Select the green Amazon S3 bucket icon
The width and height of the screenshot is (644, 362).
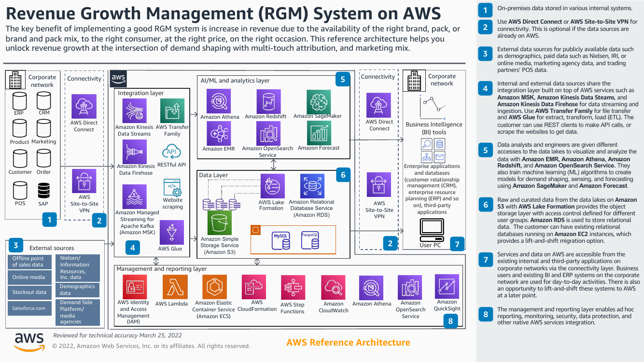(x=220, y=223)
